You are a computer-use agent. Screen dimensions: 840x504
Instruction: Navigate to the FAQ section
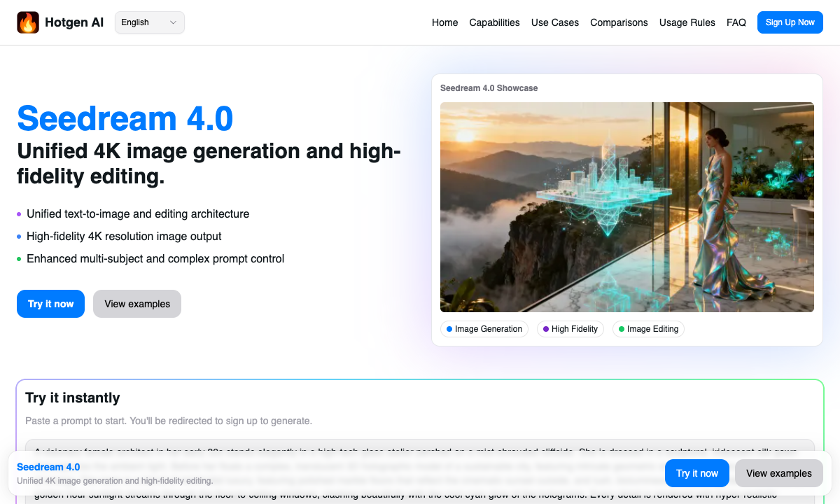pos(736,22)
